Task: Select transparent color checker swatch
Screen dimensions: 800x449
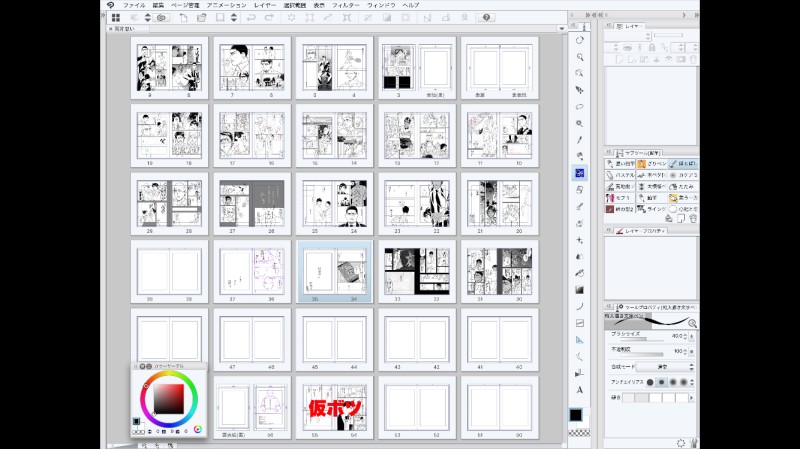Action: tap(580, 433)
